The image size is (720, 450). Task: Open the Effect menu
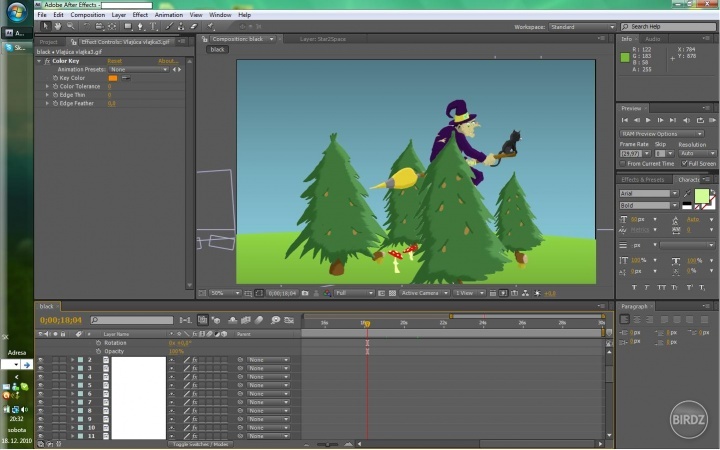(140, 15)
